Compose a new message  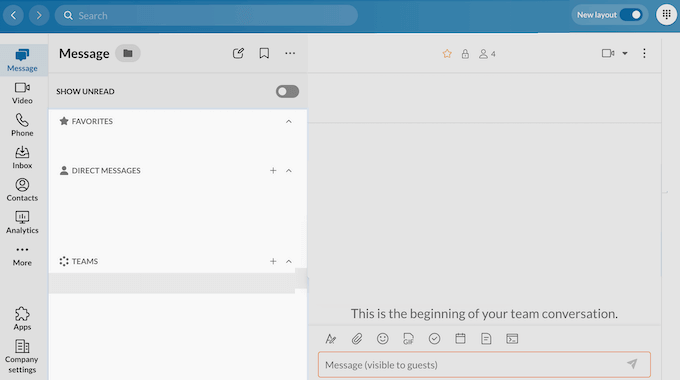tap(238, 53)
